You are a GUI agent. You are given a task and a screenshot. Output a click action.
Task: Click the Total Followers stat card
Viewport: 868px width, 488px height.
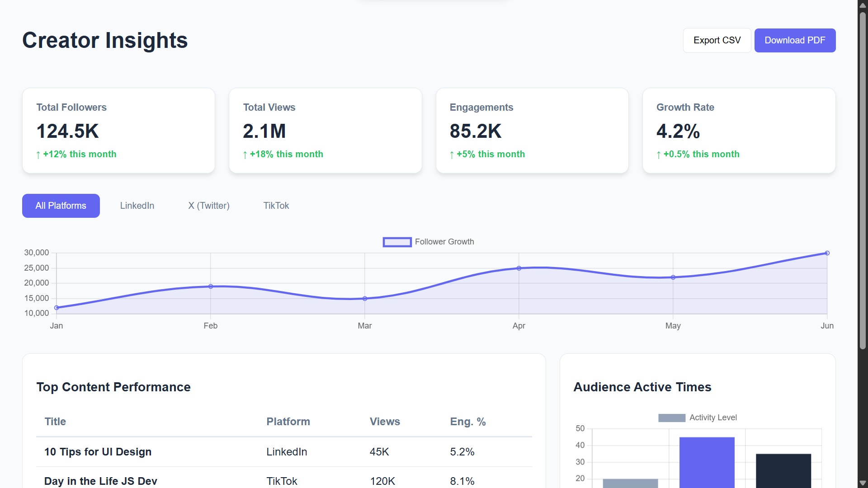118,131
